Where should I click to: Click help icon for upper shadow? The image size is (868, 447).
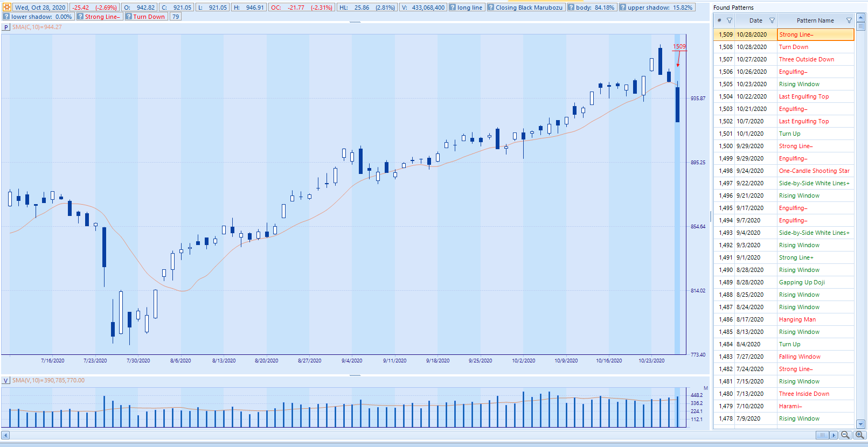(x=623, y=8)
